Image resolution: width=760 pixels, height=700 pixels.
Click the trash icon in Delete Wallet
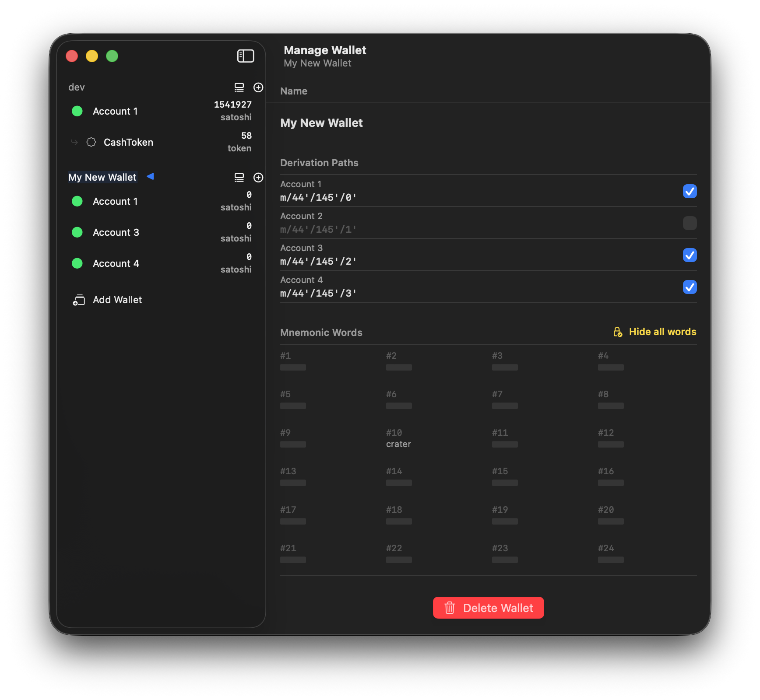point(450,608)
